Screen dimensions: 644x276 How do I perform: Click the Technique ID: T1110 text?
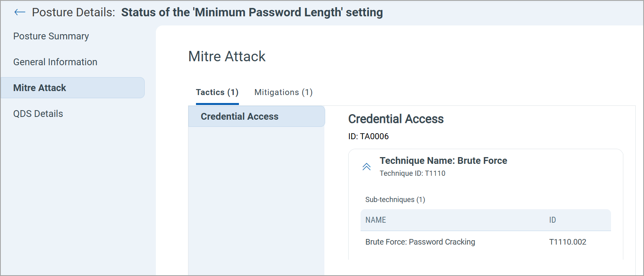coord(412,173)
